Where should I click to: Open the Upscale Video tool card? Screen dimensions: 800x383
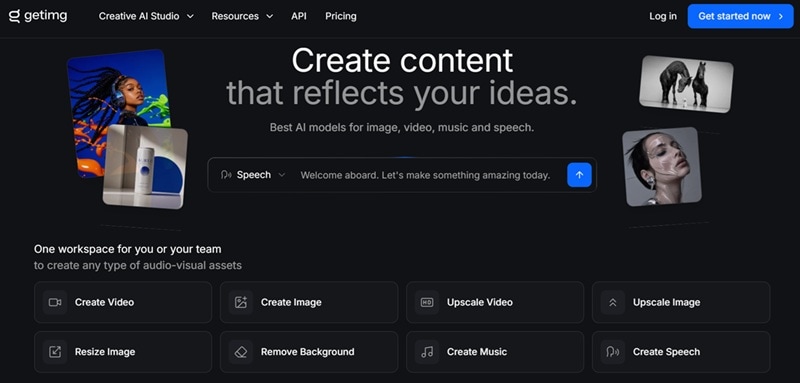(495, 302)
